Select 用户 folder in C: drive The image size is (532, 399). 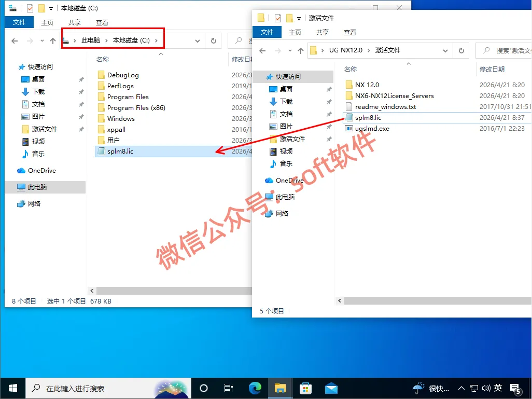[x=114, y=140]
